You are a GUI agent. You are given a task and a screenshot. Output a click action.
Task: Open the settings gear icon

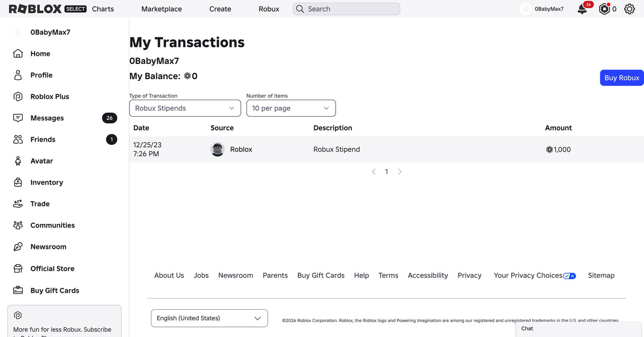pyautogui.click(x=629, y=9)
